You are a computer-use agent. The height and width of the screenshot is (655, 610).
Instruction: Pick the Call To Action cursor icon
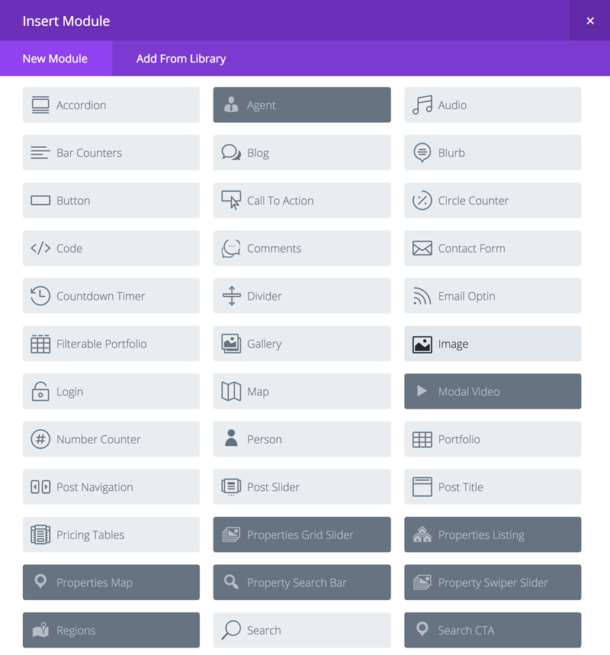tap(231, 200)
